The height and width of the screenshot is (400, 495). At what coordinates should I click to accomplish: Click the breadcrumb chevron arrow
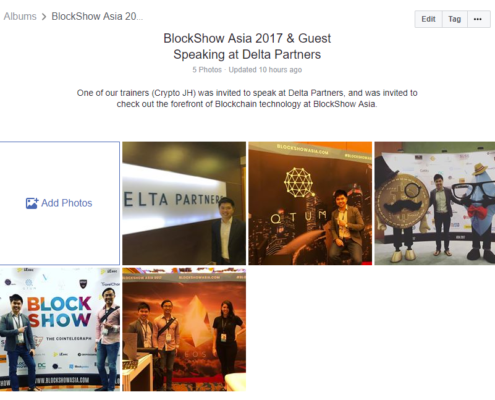[x=44, y=17]
